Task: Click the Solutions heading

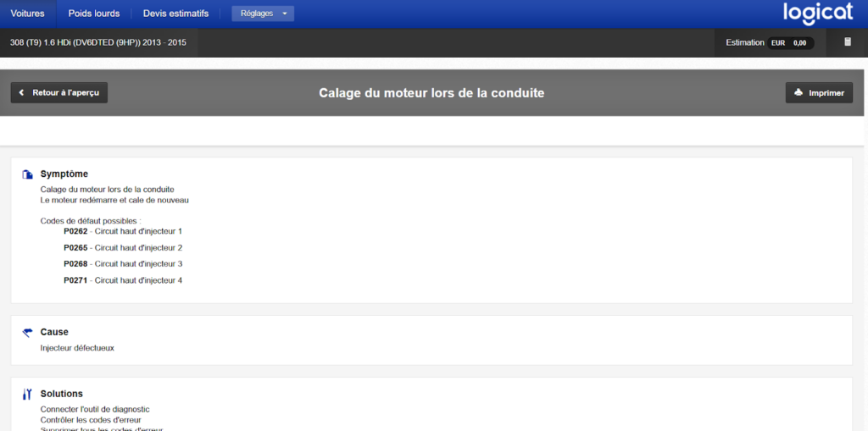Action: 61,394
